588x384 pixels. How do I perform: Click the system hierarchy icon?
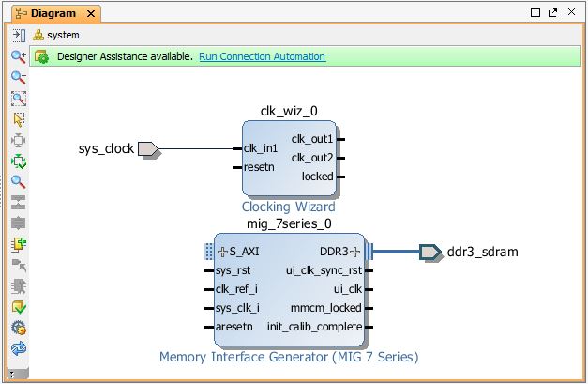pyautogui.click(x=38, y=35)
